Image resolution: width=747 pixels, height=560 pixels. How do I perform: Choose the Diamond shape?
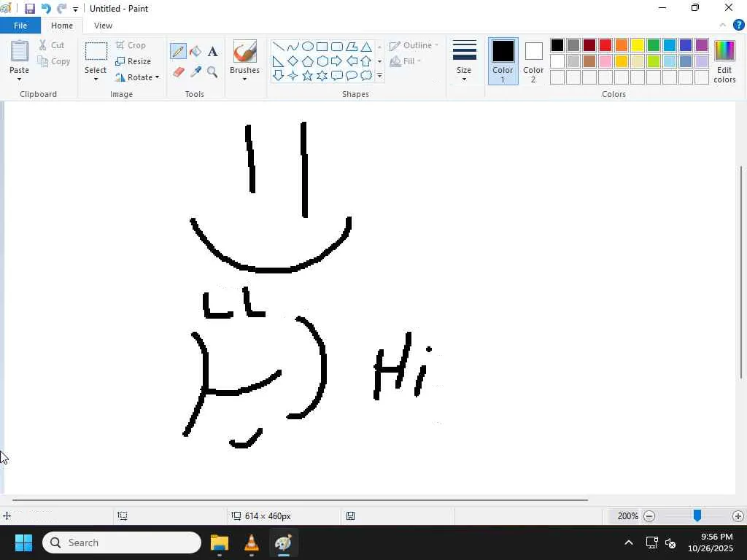pos(293,61)
